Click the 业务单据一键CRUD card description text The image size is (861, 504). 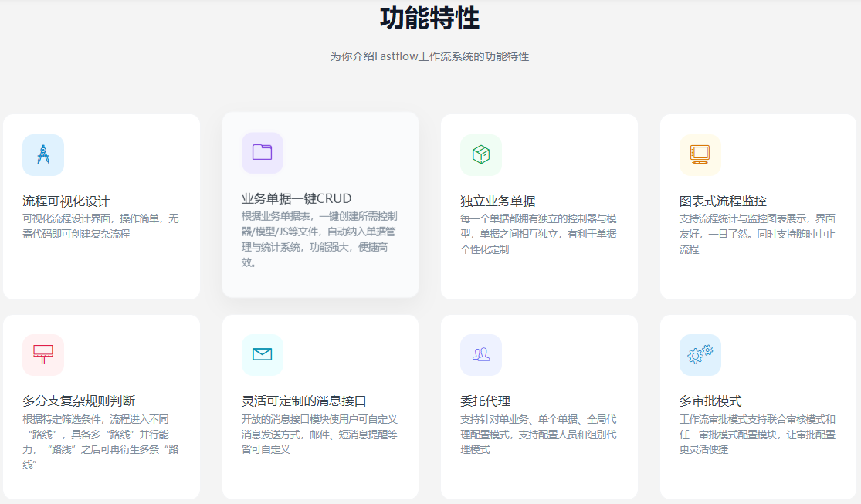(x=320, y=239)
